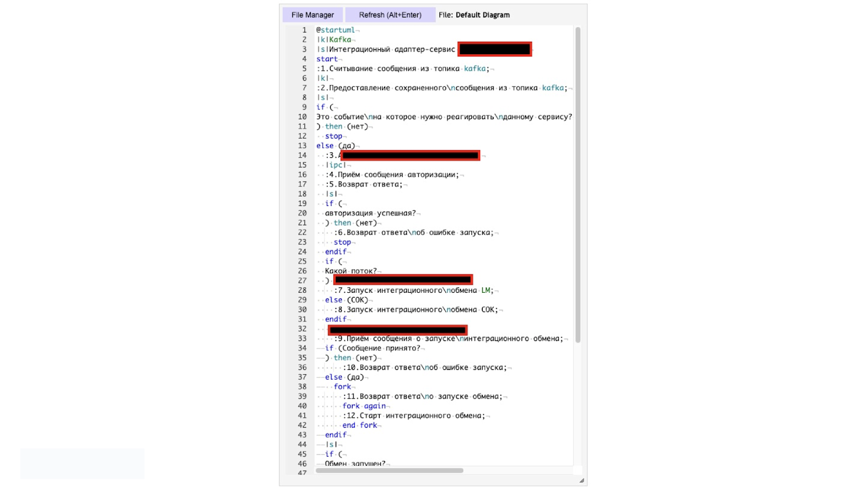The width and height of the screenshot is (868, 488).
Task: Click 'else (СОК)' on line 29
Action: 347,300
